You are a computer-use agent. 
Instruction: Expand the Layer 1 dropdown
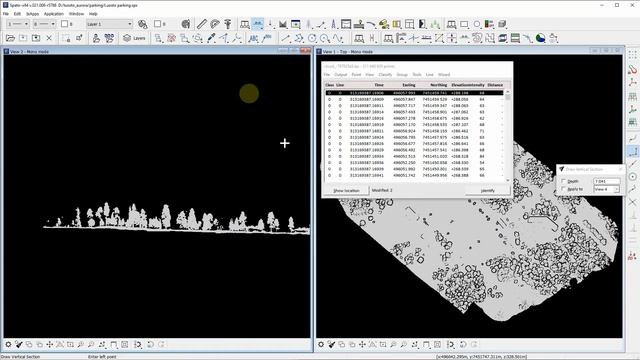[109, 24]
